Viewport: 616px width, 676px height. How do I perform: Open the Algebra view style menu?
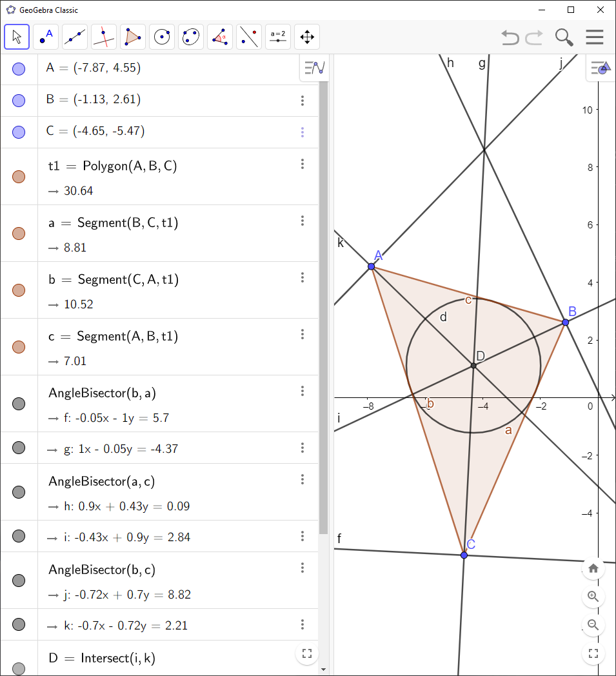point(313,68)
